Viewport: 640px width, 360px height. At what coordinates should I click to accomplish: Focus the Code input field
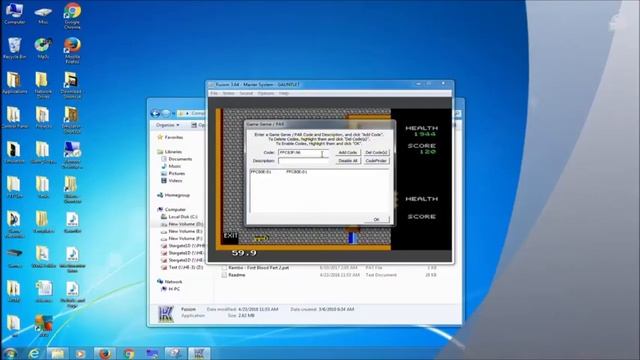click(x=303, y=153)
